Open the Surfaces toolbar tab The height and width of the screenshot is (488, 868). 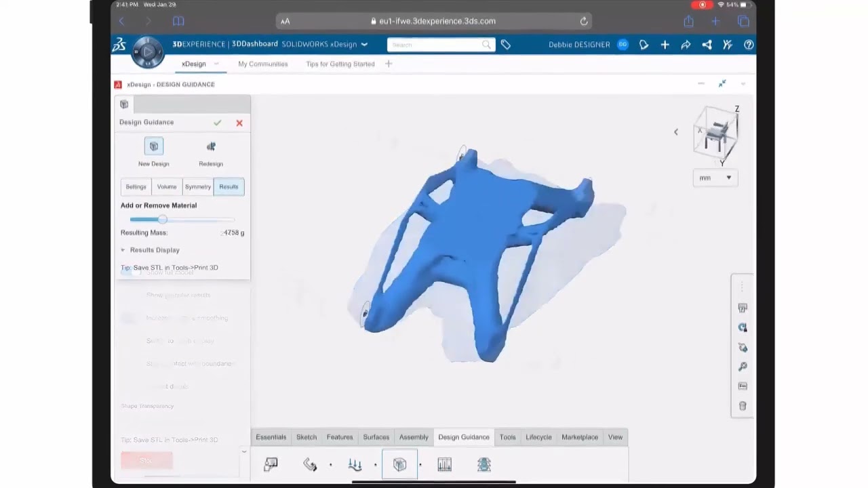pos(376,437)
